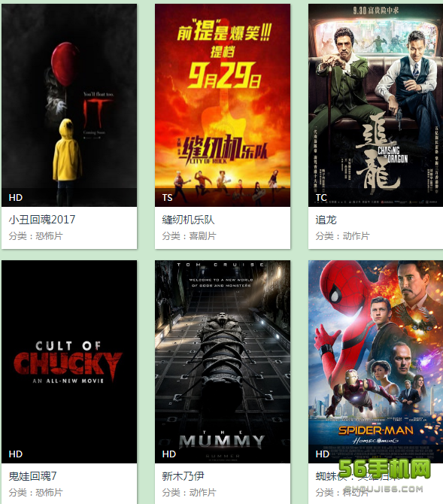This screenshot has height=504, width=443.
Task: Click the title 追龙
Action: click(x=326, y=220)
